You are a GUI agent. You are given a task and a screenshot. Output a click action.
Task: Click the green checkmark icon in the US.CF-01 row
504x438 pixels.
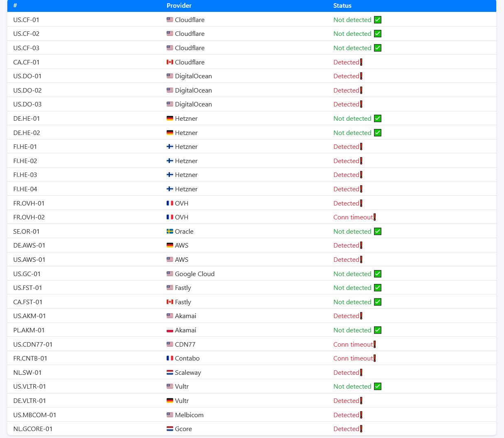pyautogui.click(x=378, y=20)
